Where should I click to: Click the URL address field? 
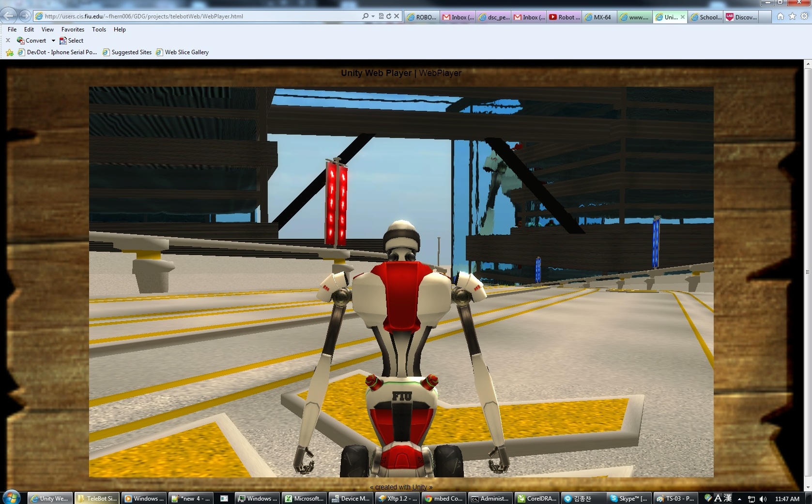pos(194,16)
